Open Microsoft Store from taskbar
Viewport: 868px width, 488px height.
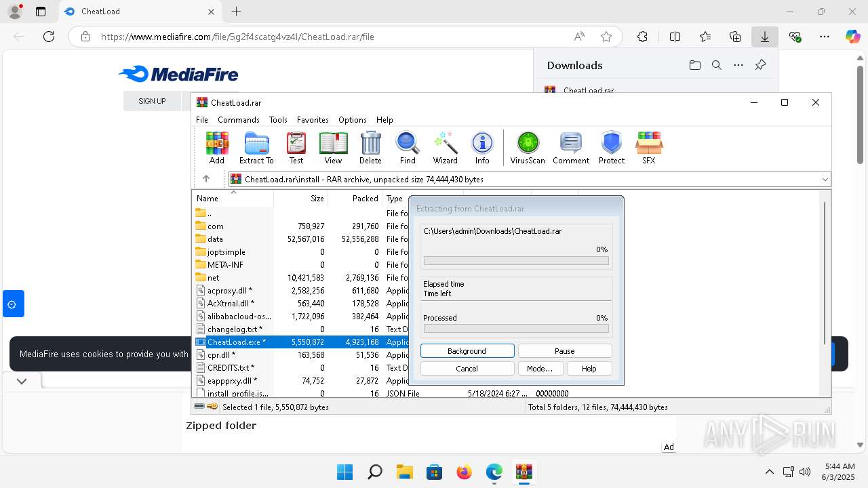point(435,472)
